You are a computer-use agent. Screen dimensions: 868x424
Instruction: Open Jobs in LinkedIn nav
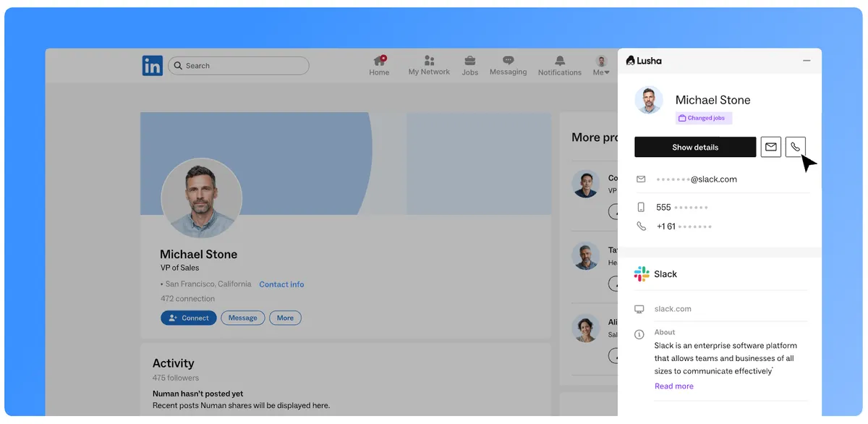(x=470, y=65)
